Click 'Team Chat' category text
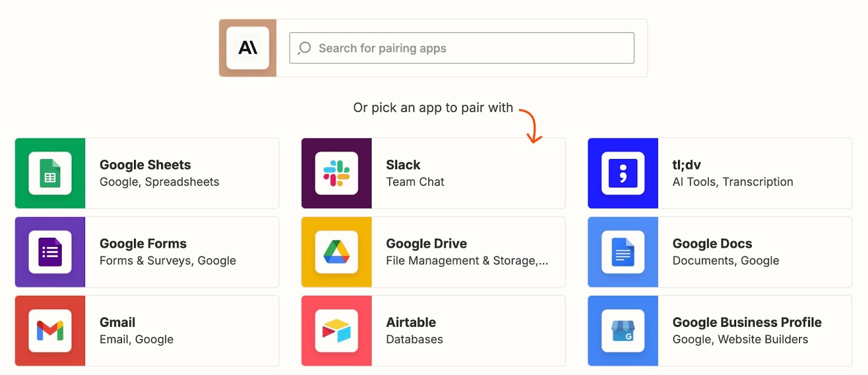Screen dimensions: 868x375 pos(415,182)
